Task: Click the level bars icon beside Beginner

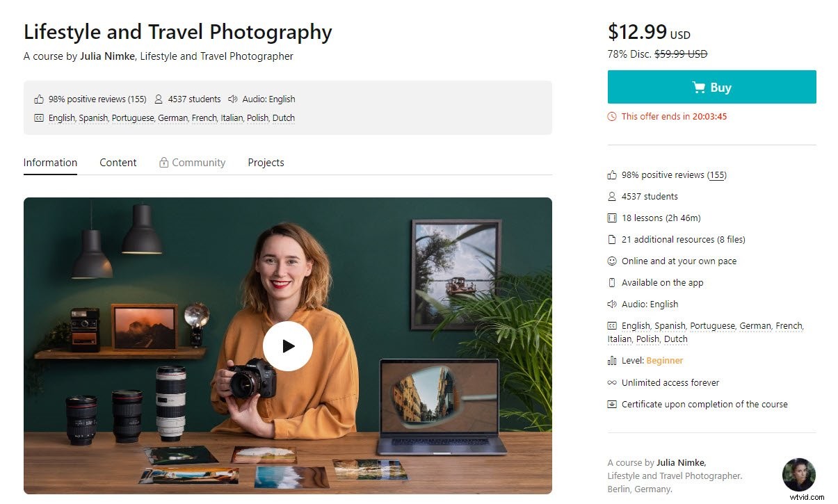Action: click(x=612, y=360)
